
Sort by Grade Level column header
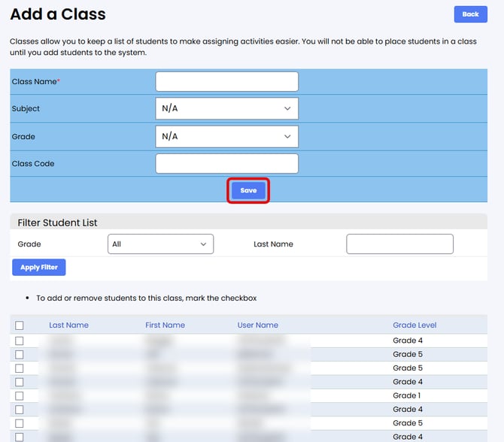click(414, 325)
